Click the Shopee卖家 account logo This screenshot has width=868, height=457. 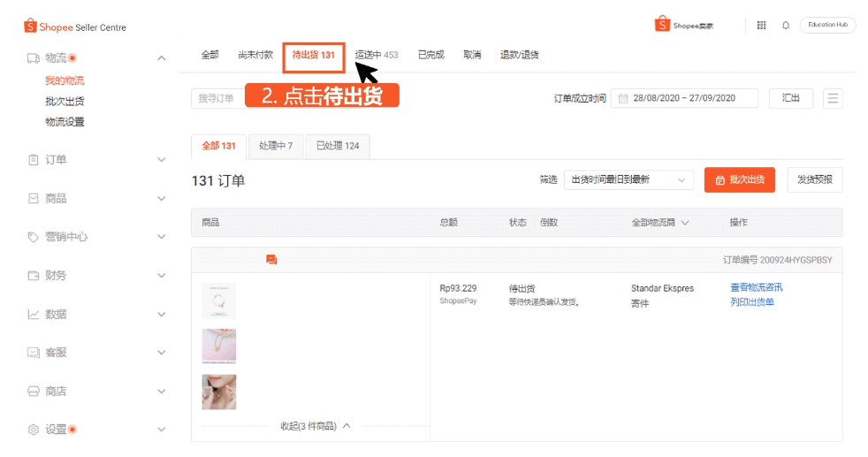pos(683,25)
